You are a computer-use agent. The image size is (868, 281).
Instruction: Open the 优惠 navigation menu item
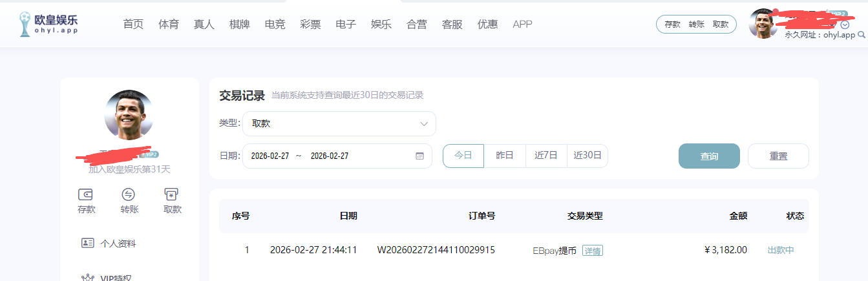tap(487, 25)
